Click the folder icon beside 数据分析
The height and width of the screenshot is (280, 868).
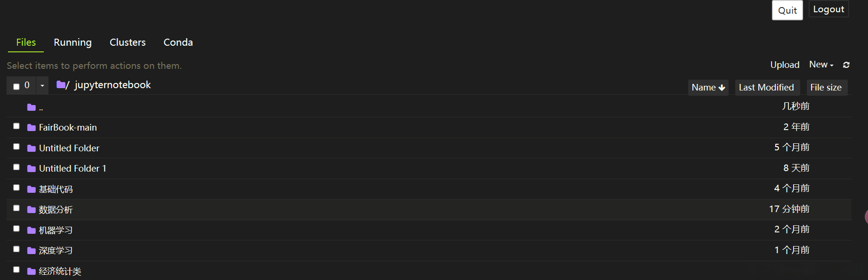point(32,210)
